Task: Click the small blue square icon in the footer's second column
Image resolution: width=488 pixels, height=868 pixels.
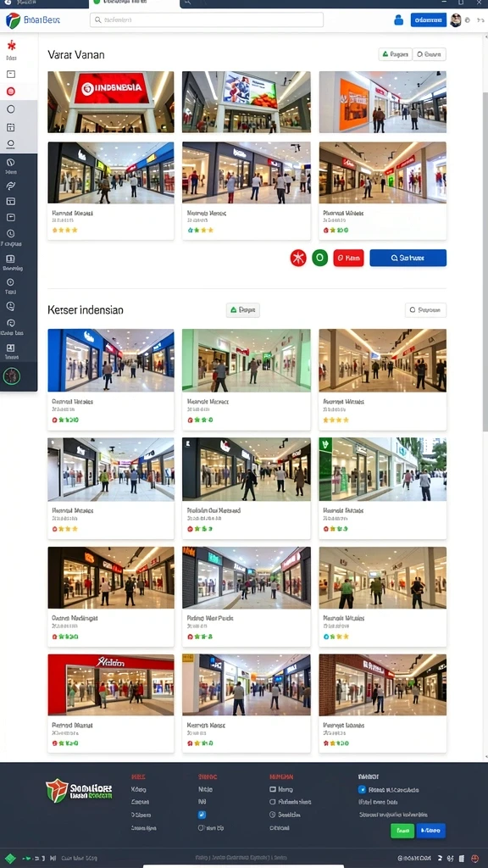Action: (202, 815)
